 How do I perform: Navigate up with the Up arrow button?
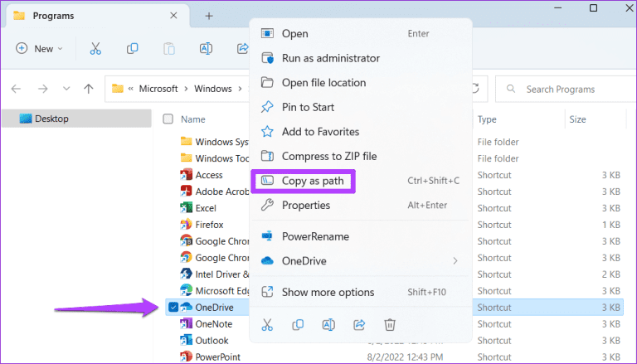tap(89, 89)
